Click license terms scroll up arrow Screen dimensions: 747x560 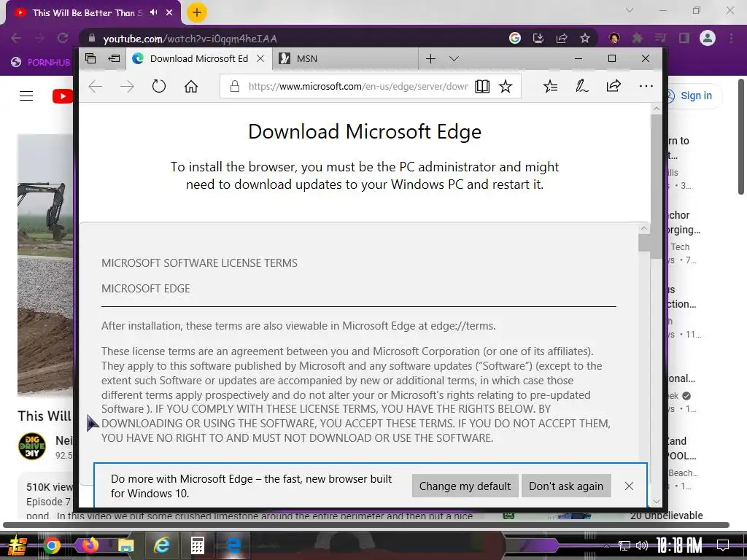point(644,228)
